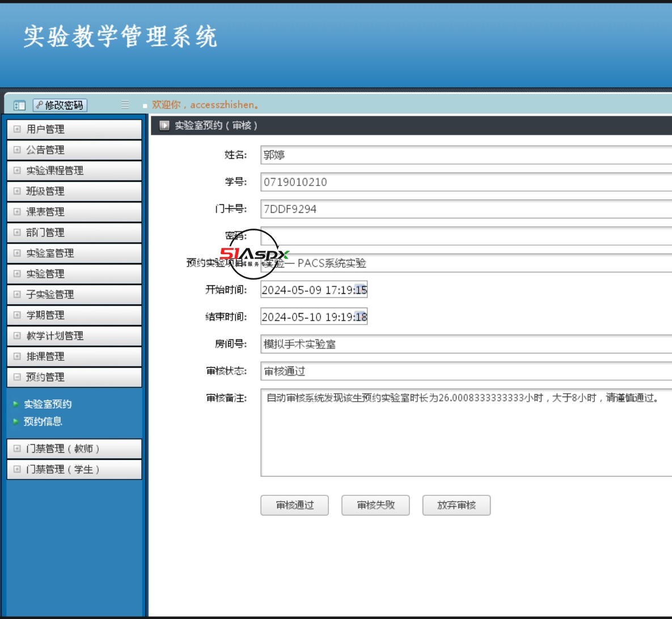Viewport: 672px width, 619px height.
Task: Click the 预约管理 minus icon
Action: (17, 377)
